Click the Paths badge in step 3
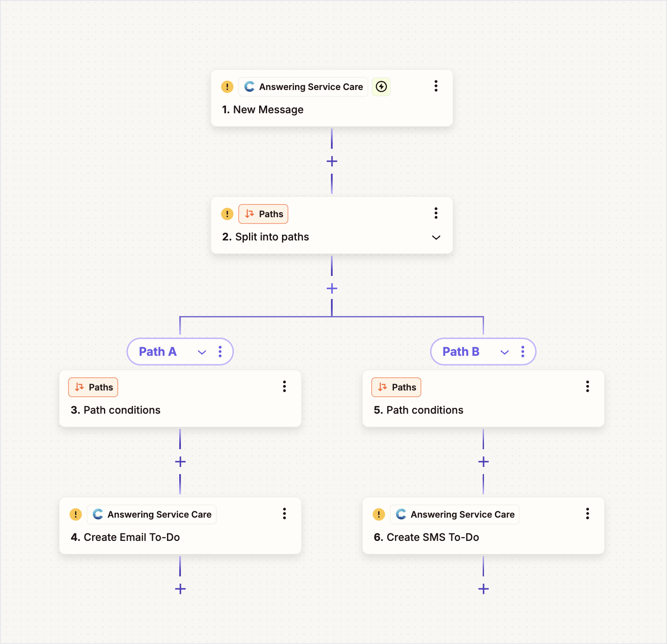This screenshot has width=667, height=644. [93, 387]
